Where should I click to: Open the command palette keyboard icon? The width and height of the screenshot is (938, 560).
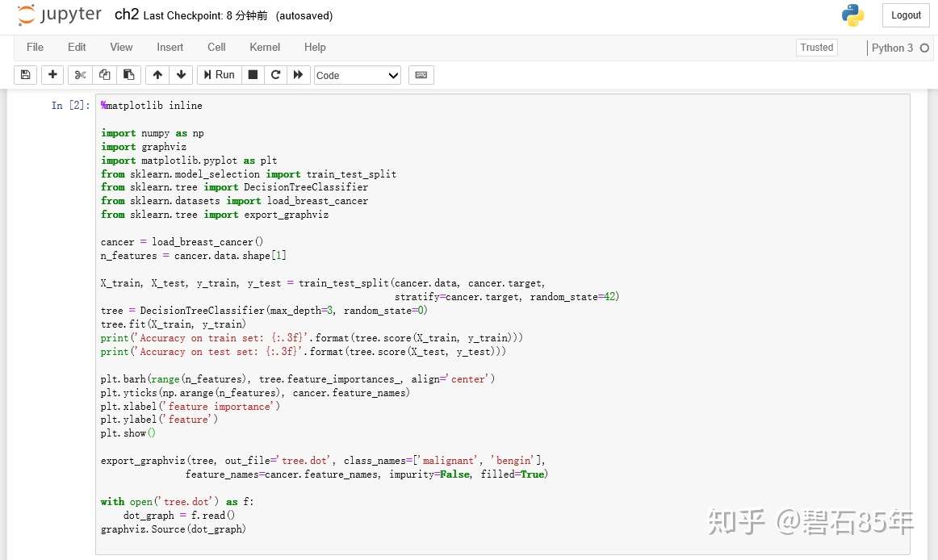(421, 75)
